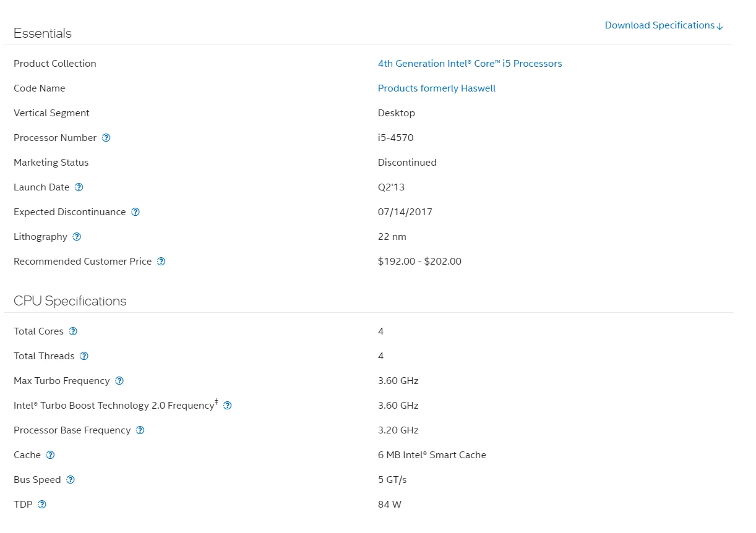Click Total Threads question mark icon
Viewport: 756px width, 533px height.
click(84, 356)
